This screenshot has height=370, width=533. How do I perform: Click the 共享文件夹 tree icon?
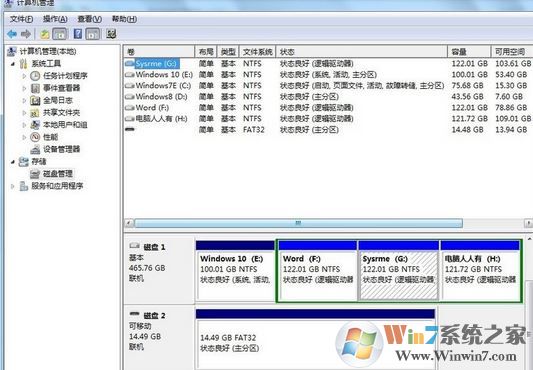35,113
